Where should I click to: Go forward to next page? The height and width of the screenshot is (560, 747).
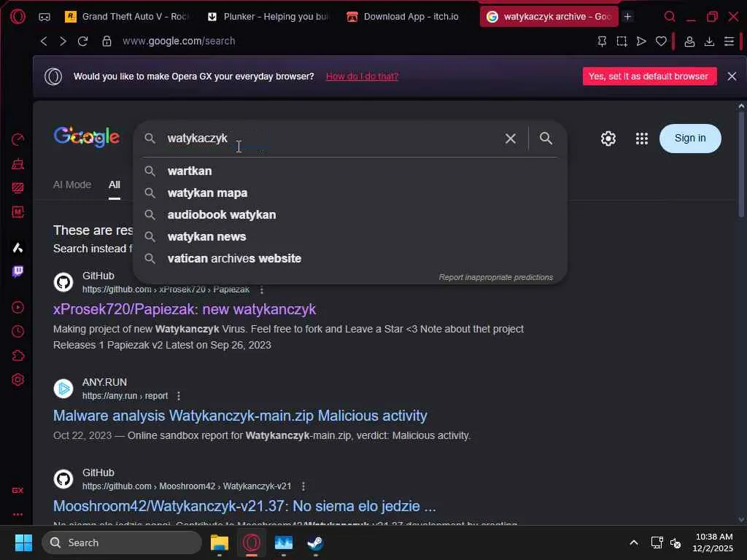(x=63, y=42)
